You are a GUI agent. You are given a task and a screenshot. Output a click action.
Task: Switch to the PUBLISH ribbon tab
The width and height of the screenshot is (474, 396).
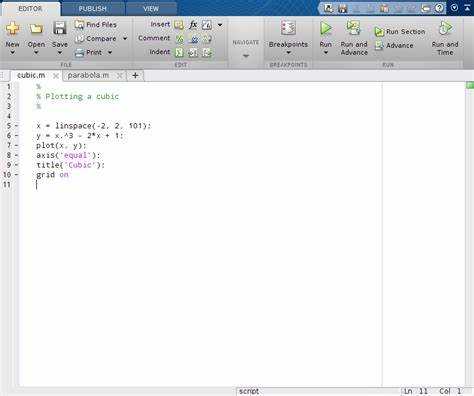tap(93, 9)
